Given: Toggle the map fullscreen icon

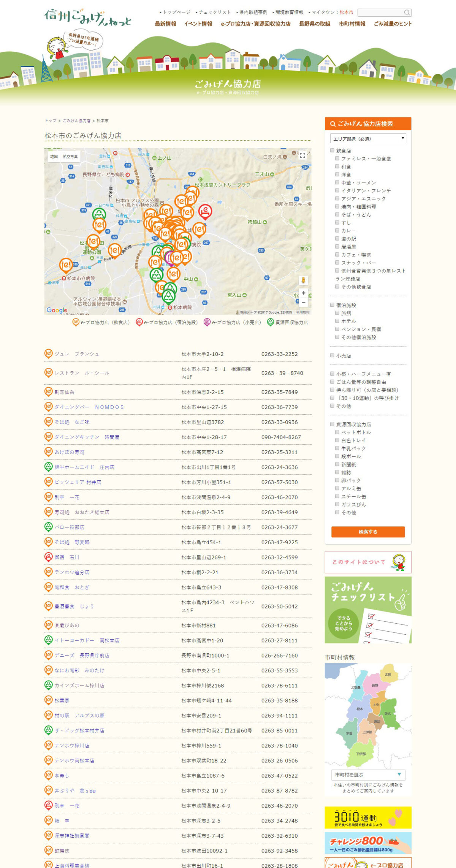Looking at the screenshot, I should pyautogui.click(x=302, y=155).
